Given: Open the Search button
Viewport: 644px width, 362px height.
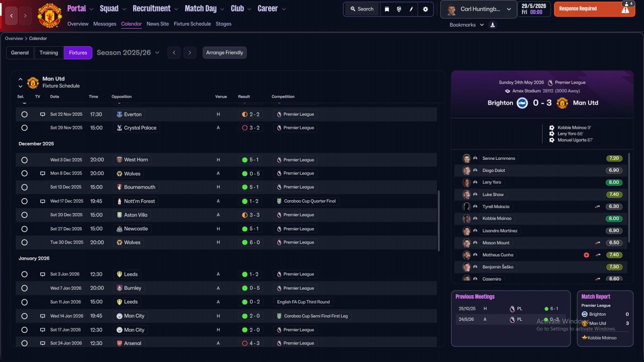Looking at the screenshot, I should (x=362, y=9).
